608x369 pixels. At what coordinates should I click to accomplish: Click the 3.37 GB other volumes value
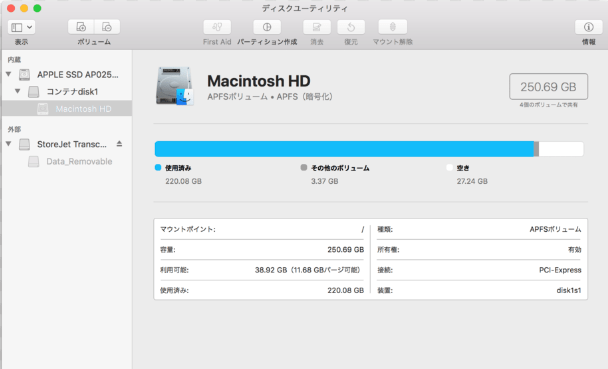tap(325, 181)
